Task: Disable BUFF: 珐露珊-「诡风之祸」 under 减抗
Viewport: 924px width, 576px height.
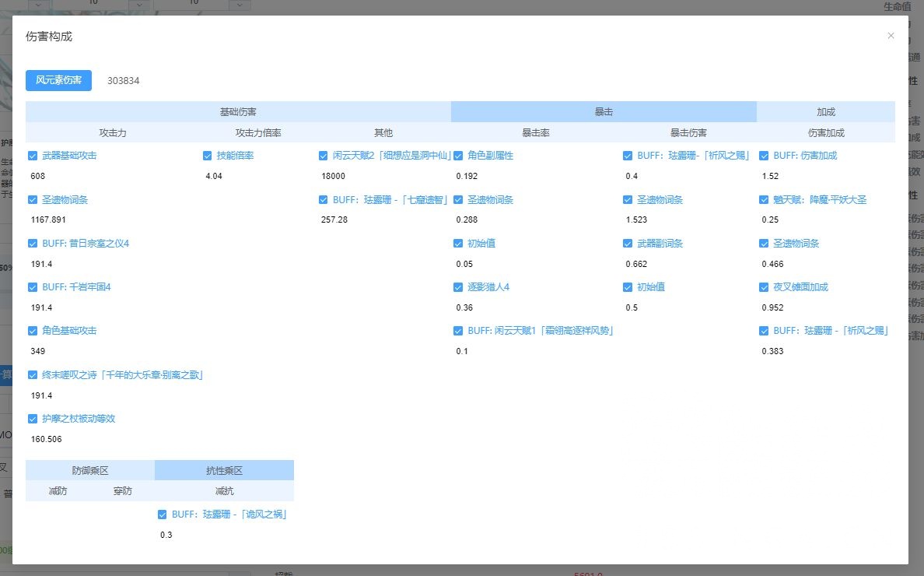Action: (162, 514)
